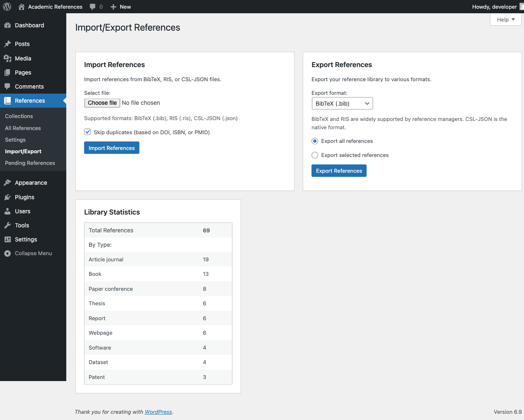
Task: Uncheck Skip duplicates option
Action: 87,131
